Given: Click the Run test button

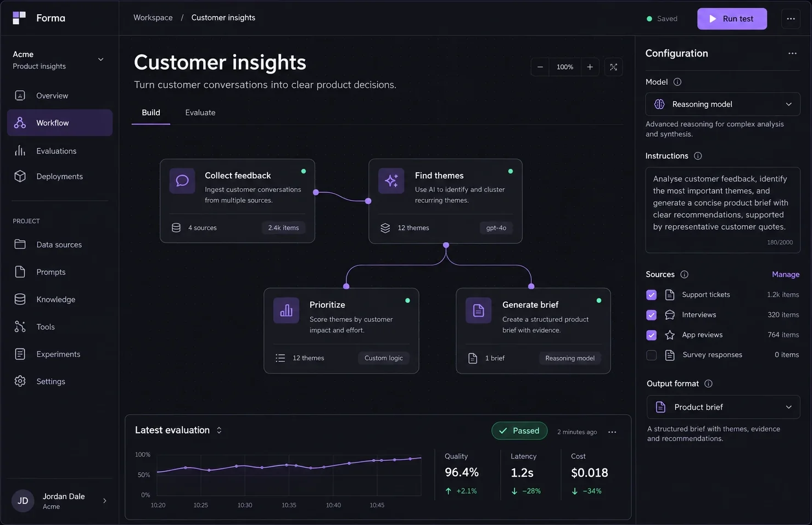Looking at the screenshot, I should 732,19.
